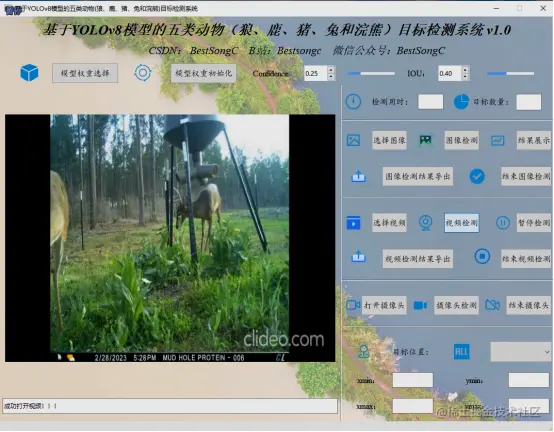Click the 选择视频 button

point(389,223)
